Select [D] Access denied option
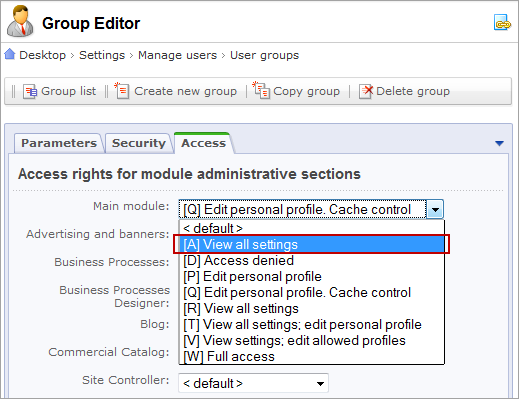Screen dimensions: 519x399 coord(312,260)
